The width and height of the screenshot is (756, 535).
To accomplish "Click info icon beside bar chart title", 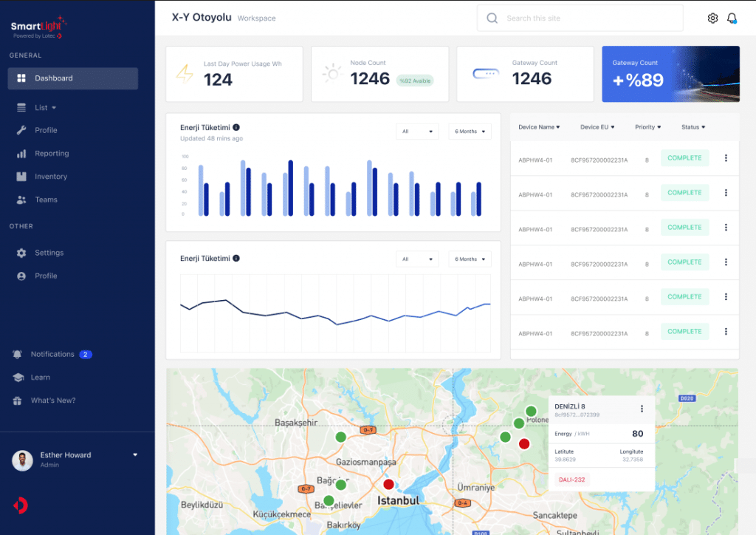I will tap(236, 127).
